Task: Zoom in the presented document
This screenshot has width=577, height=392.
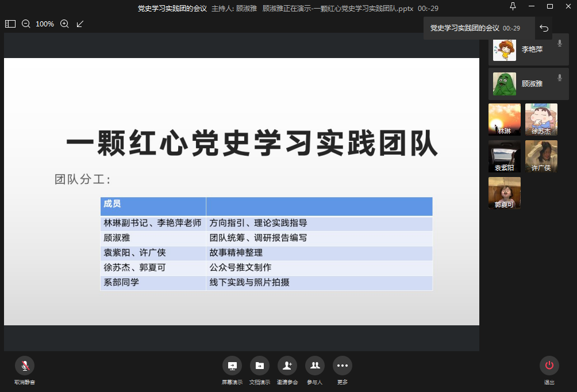Action: pos(64,24)
